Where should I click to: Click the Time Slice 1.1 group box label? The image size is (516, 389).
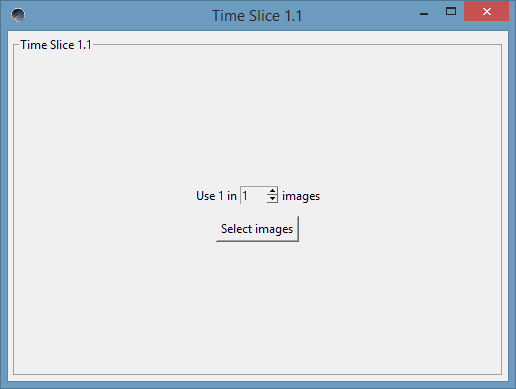[56, 45]
